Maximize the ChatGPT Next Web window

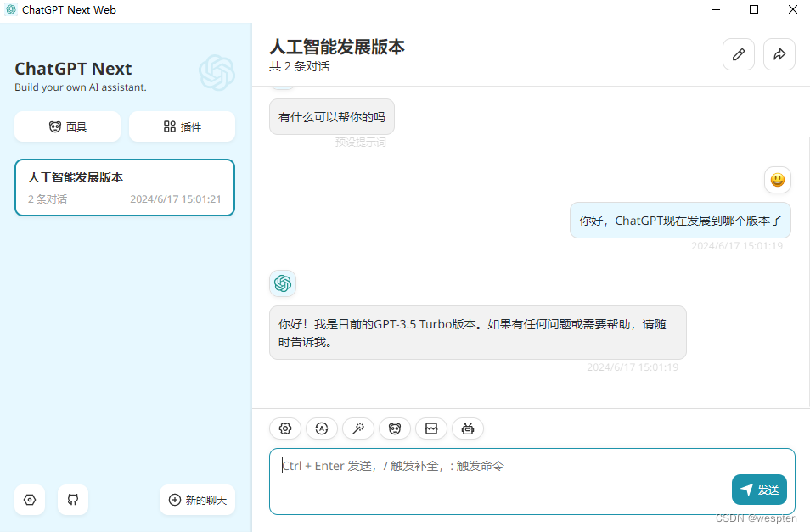click(x=754, y=9)
